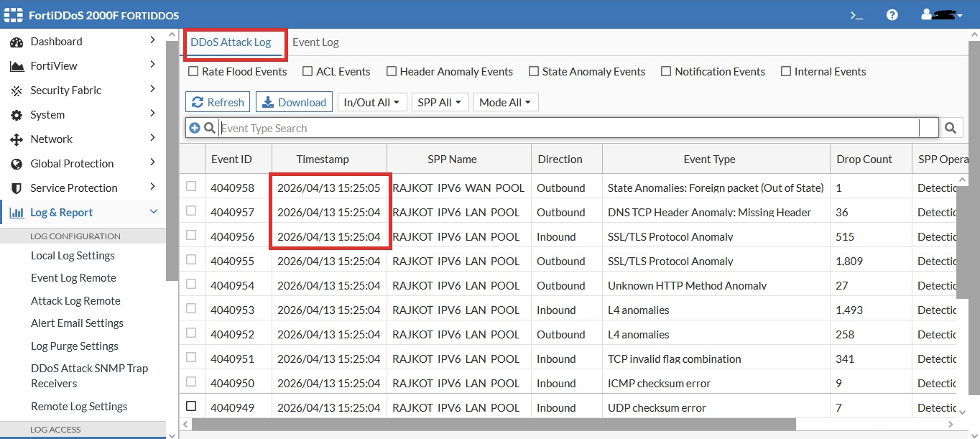Image resolution: width=980 pixels, height=439 pixels.
Task: Switch to Event Log tab
Action: (315, 42)
